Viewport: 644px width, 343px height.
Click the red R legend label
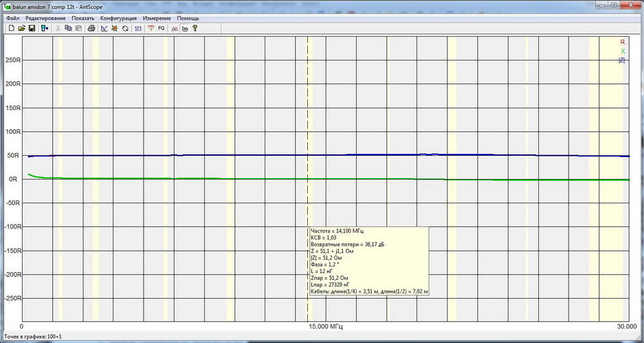[x=622, y=42]
